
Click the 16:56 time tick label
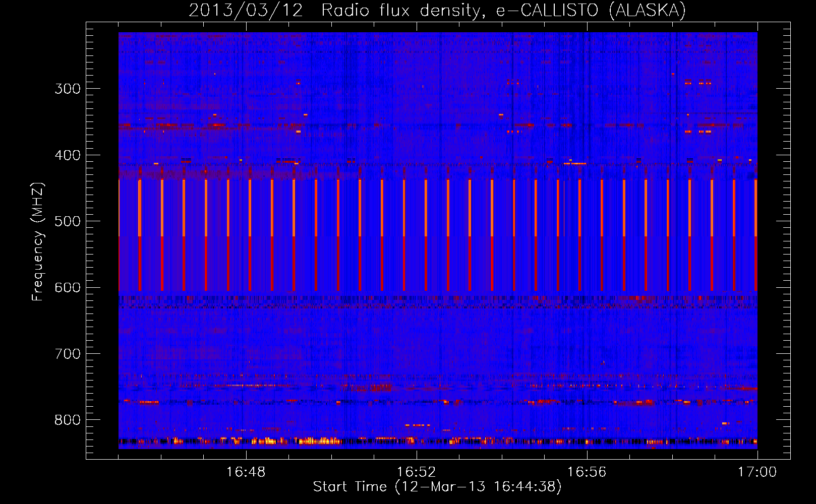pyautogui.click(x=587, y=472)
